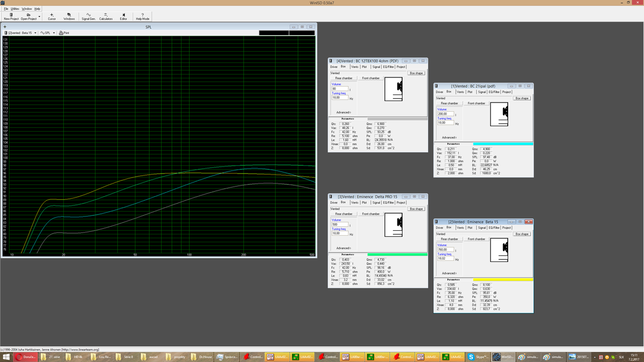Open the Utilities menu
The image size is (644, 362).
pos(15,9)
